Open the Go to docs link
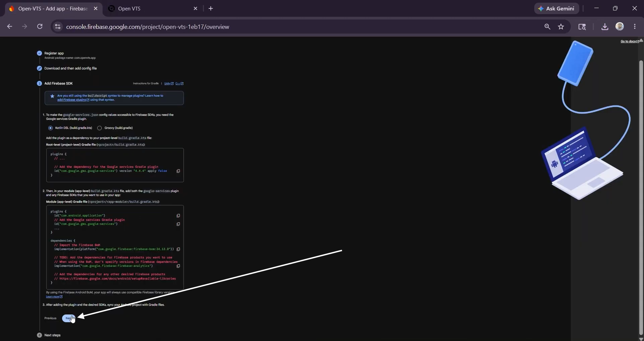The height and width of the screenshot is (341, 644). tap(630, 41)
